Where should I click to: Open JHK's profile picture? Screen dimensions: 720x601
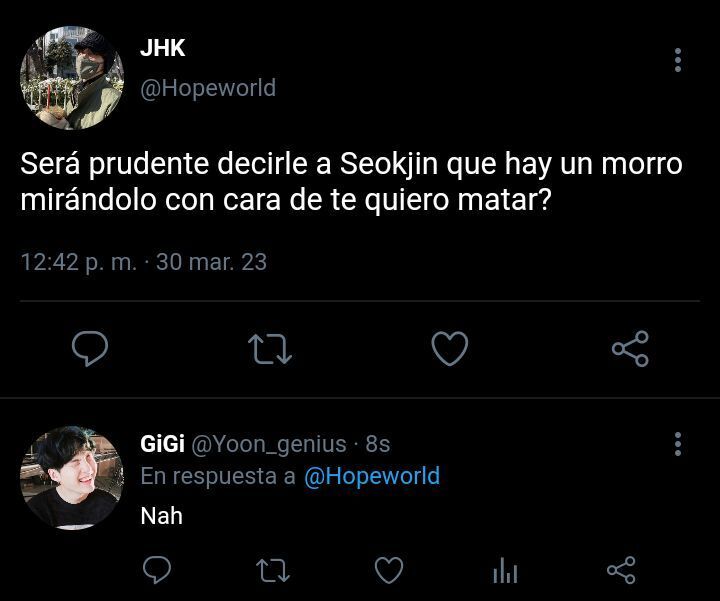click(72, 78)
